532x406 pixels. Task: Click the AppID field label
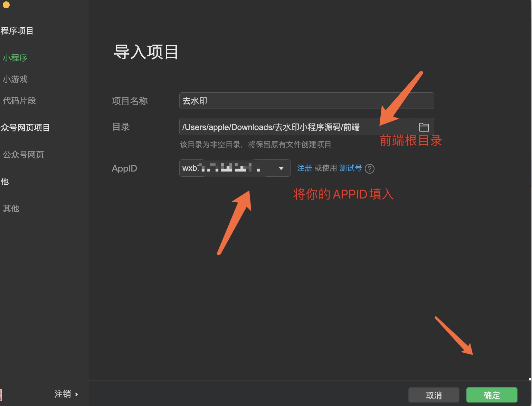[124, 168]
